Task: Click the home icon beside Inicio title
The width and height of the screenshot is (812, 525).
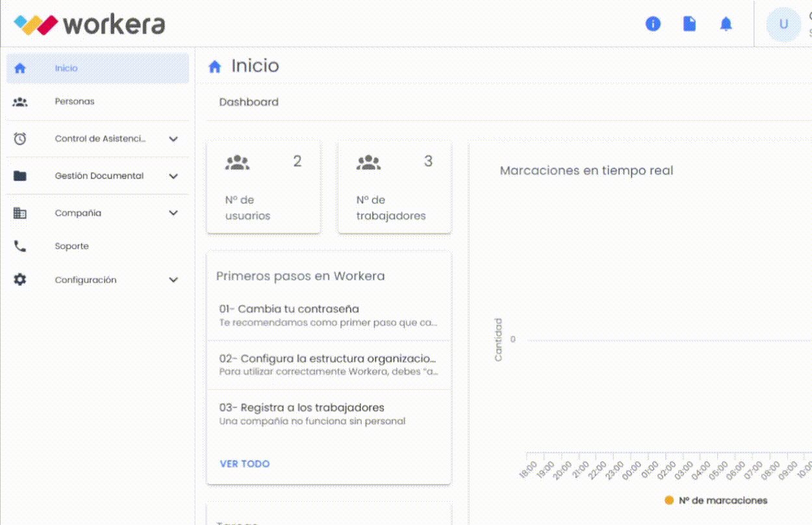Action: pyautogui.click(x=215, y=66)
